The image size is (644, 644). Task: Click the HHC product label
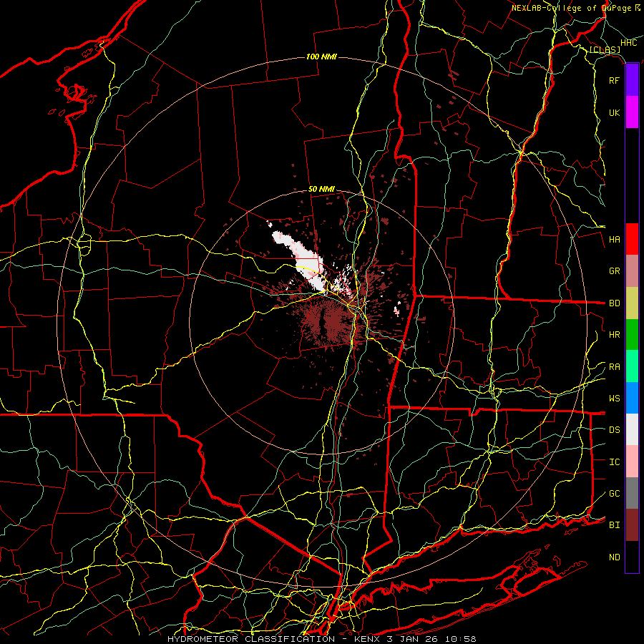point(629,43)
